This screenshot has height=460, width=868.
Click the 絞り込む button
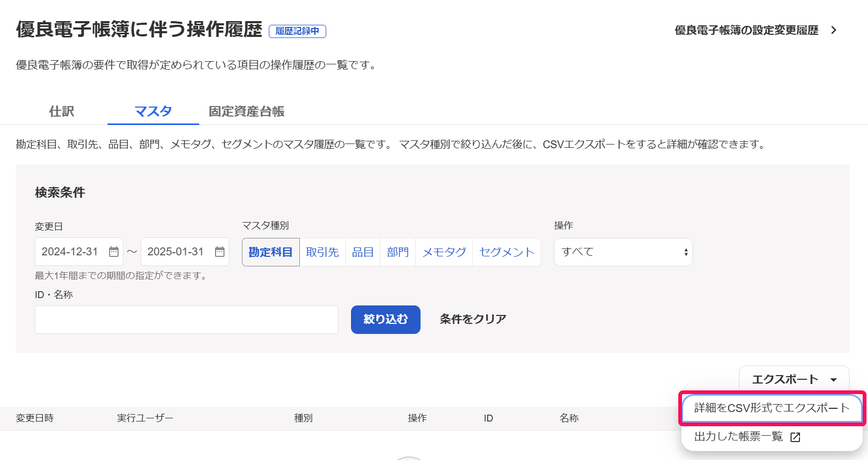386,320
